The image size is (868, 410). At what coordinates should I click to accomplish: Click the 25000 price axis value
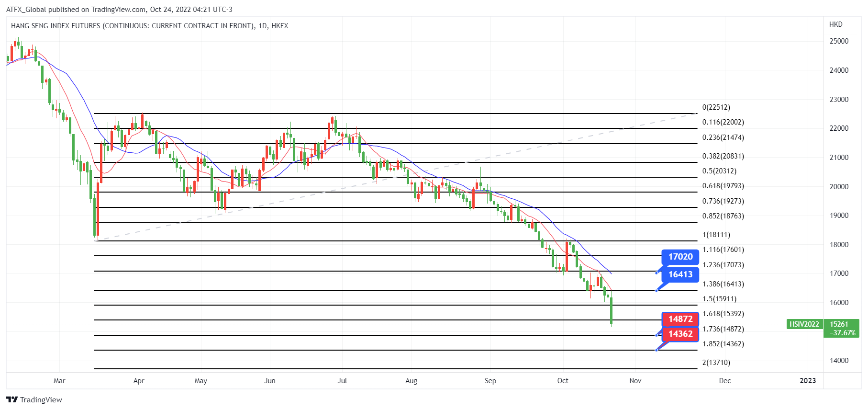tap(839, 41)
